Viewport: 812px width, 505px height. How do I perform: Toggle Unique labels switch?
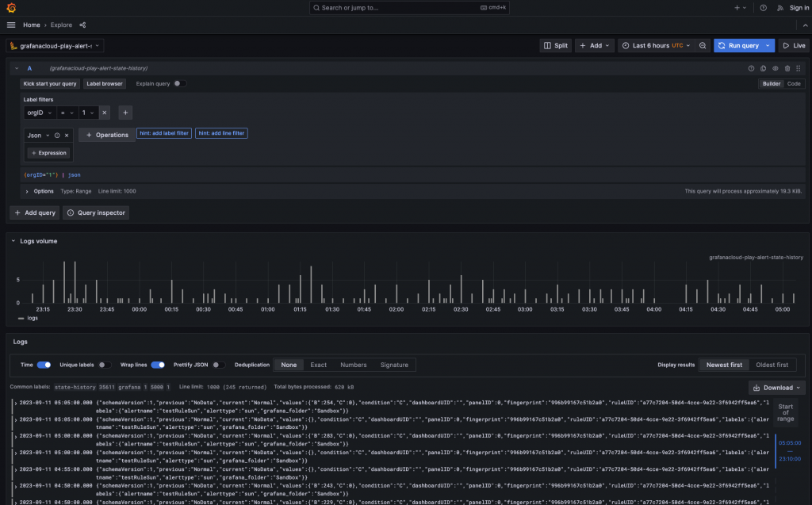pos(104,365)
